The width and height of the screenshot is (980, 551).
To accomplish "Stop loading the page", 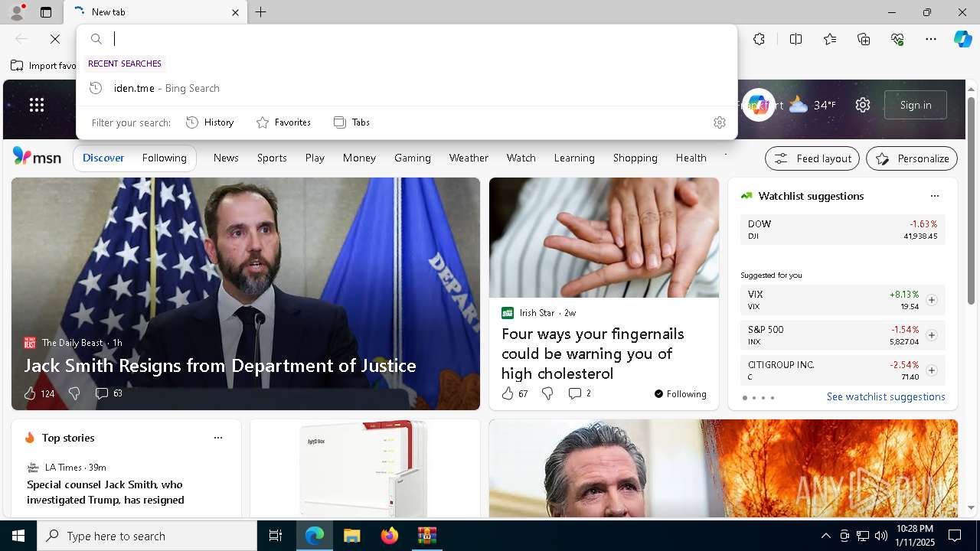I will point(55,39).
